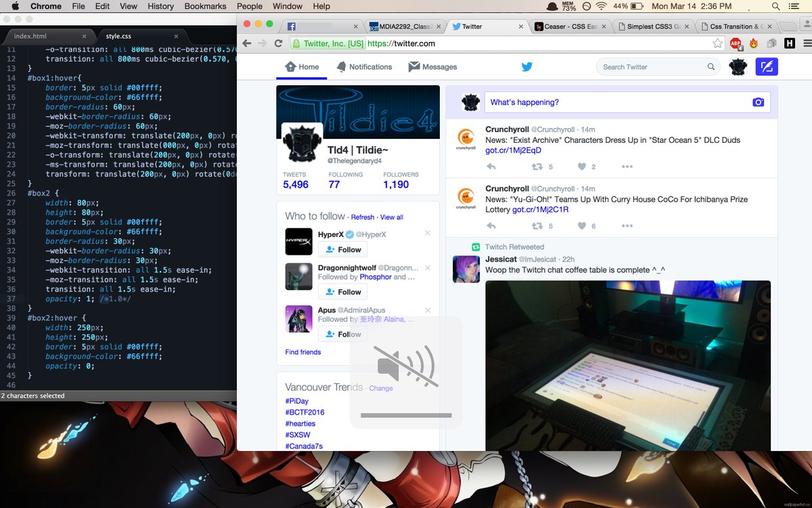This screenshot has height=508, width=812.
Task: Click the Twitter bird logo in the navbar
Action: (527, 66)
